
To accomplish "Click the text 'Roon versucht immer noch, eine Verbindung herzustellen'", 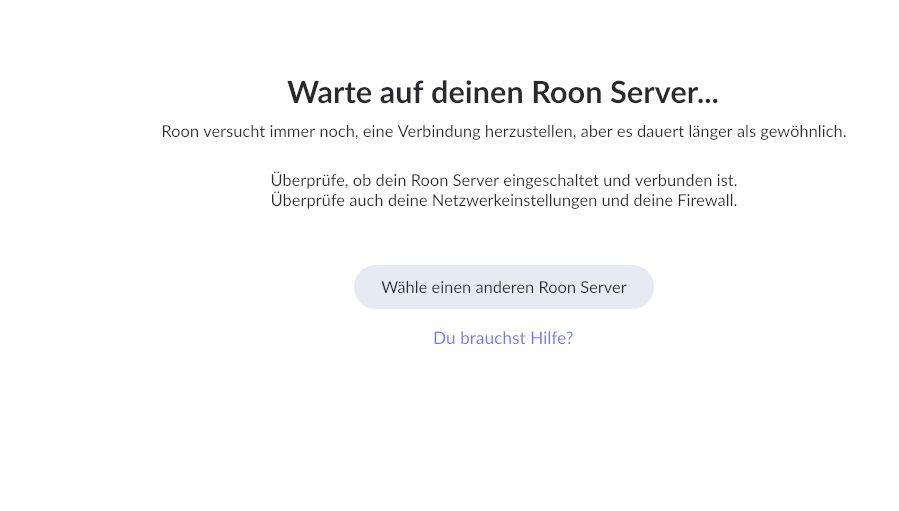I will (x=368, y=131).
